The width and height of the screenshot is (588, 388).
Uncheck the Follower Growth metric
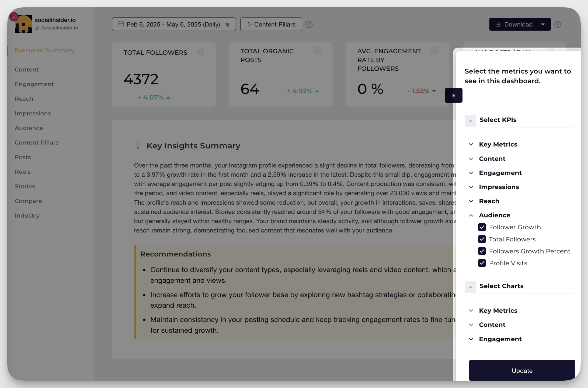[482, 227]
